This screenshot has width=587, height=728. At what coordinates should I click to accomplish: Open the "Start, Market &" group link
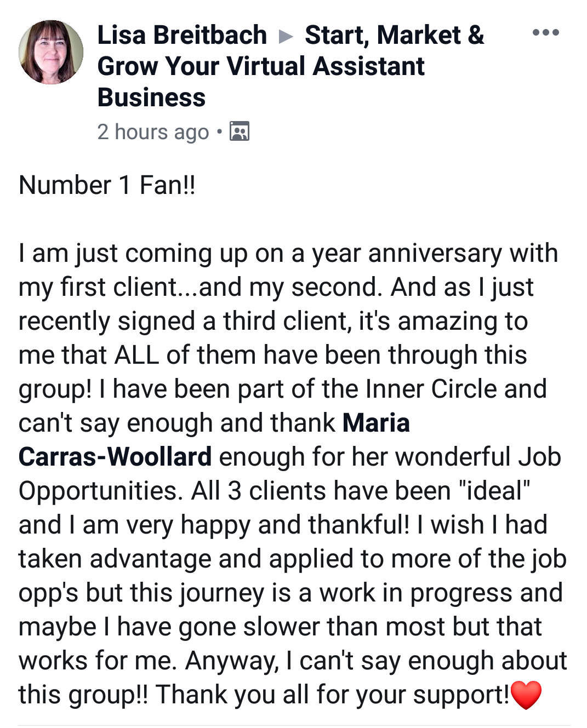click(x=394, y=36)
